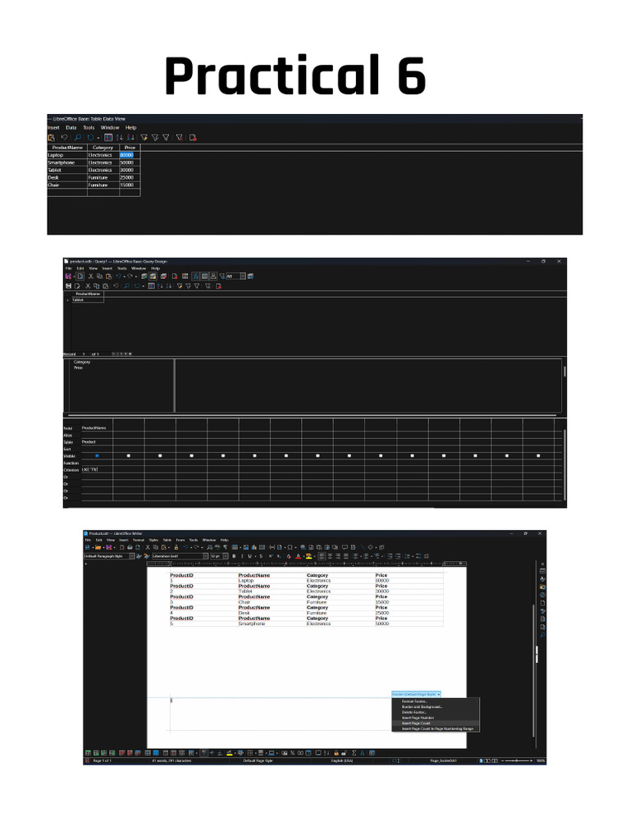The height and width of the screenshot is (840, 630).
Task: Click the zoom slider in Writer status bar
Action: (x=517, y=760)
